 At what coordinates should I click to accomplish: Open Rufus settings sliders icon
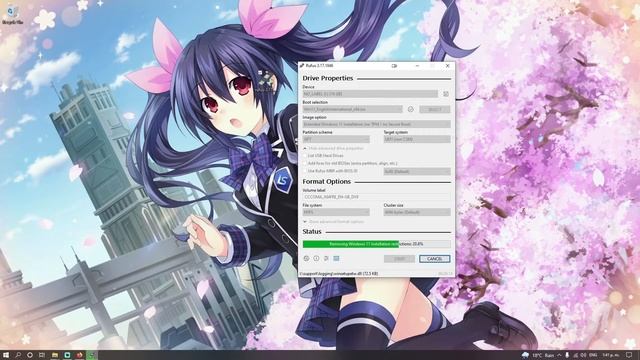326,258
